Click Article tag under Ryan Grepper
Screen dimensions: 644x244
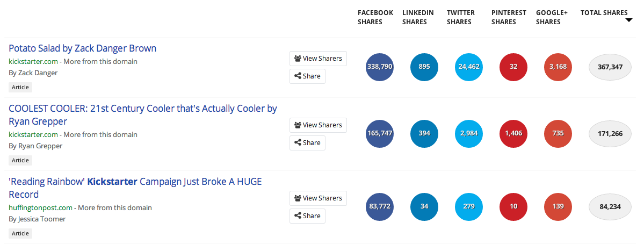point(20,160)
